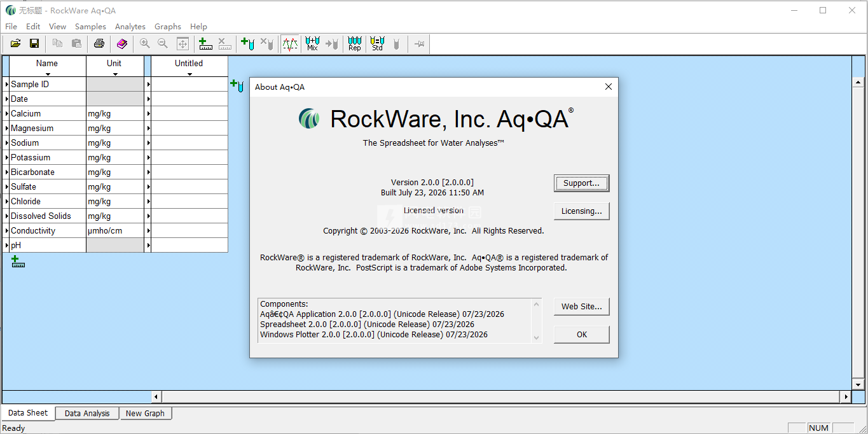Viewport: 868px width, 434px height.
Task: Click the delete sample test tube icon
Action: (x=267, y=43)
